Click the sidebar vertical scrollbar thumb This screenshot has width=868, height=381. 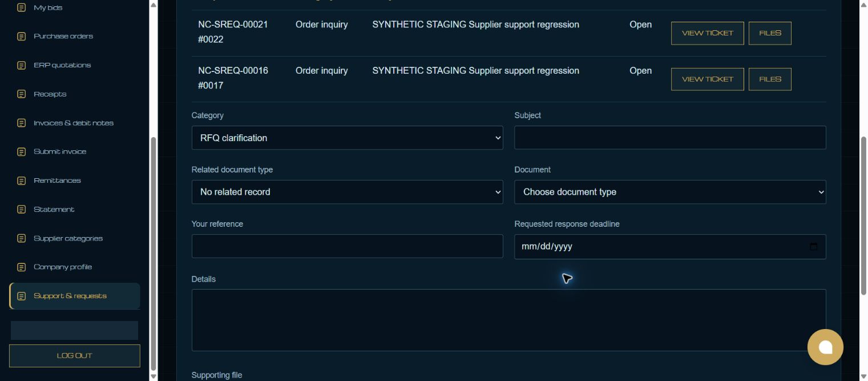click(153, 254)
